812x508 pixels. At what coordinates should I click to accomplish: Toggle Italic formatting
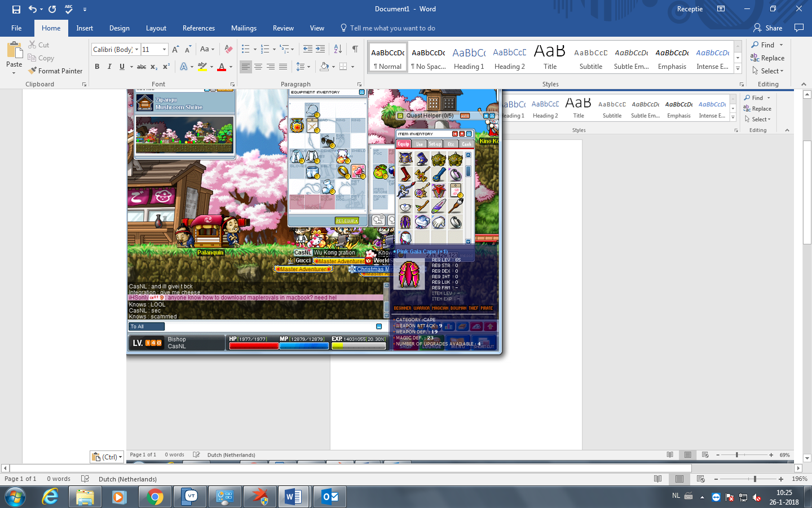coord(109,67)
